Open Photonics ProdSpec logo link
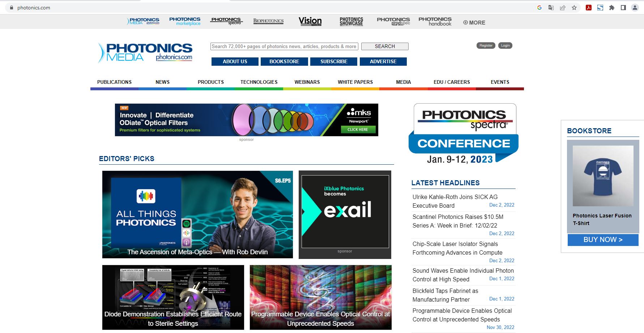The width and height of the screenshot is (644, 333). click(x=393, y=21)
